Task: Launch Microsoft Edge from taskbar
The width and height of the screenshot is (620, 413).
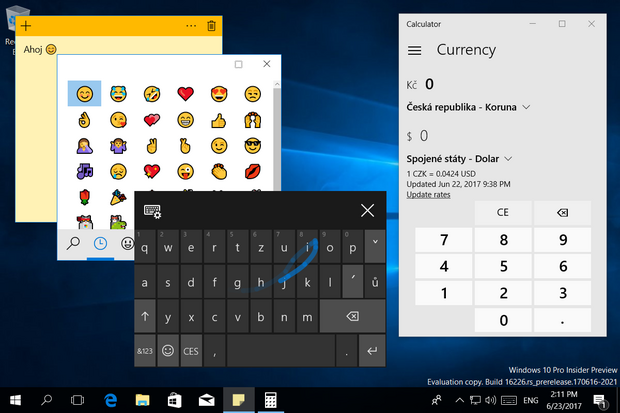Action: pyautogui.click(x=111, y=400)
